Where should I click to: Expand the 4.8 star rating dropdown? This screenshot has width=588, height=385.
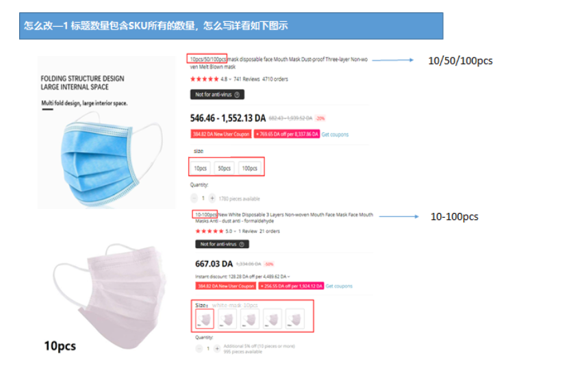click(x=231, y=79)
